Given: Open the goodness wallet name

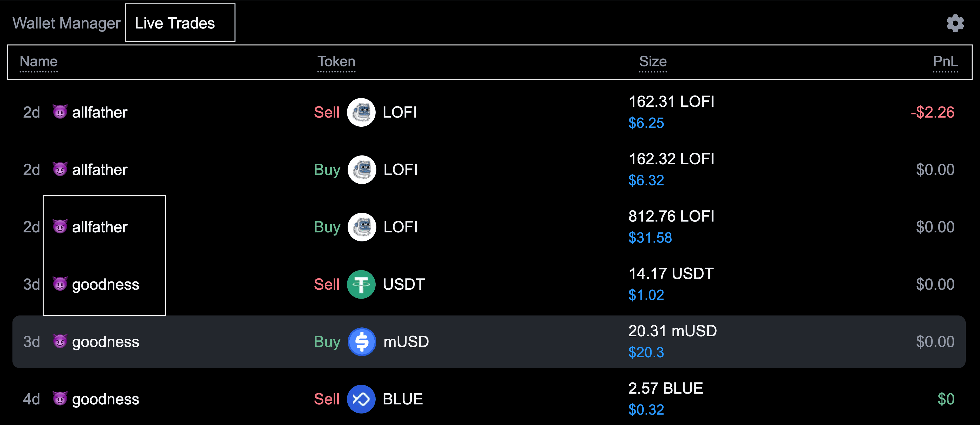Looking at the screenshot, I should [105, 285].
